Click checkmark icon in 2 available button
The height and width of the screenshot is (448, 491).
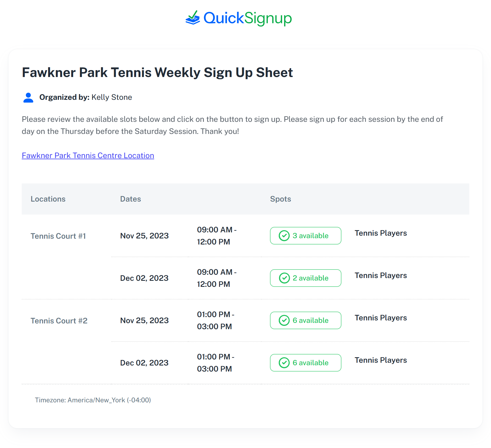click(x=284, y=278)
